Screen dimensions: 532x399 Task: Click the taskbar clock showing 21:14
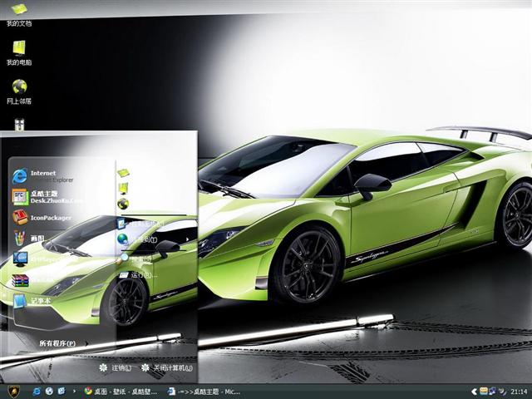[519, 391]
